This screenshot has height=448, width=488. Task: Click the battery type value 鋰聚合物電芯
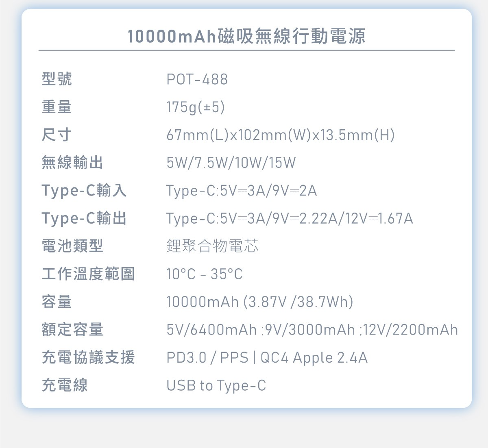coord(212,246)
